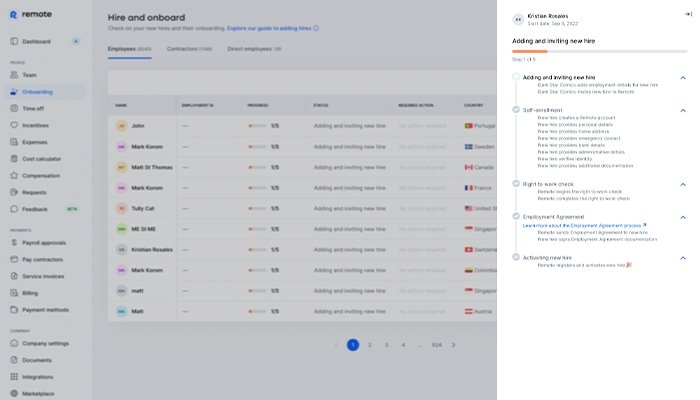Image resolution: width=700 pixels, height=400 pixels.
Task: Go to page 3
Action: (386, 345)
